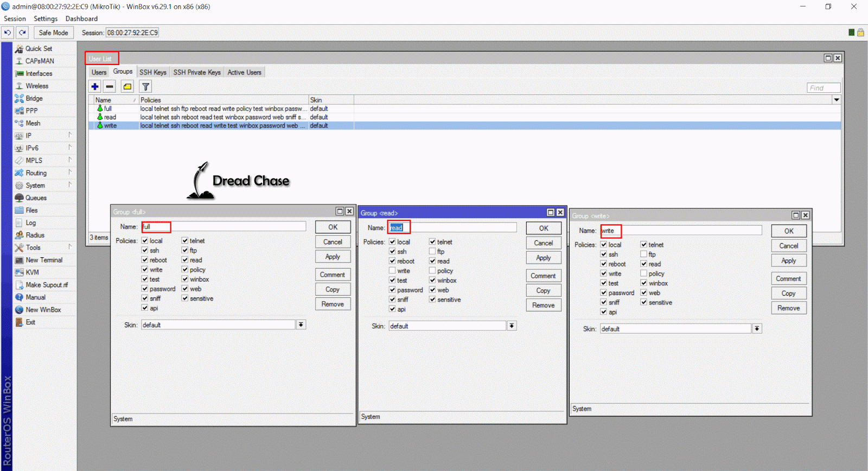
Task: Open Skin dropdown in Group full
Action: point(301,324)
